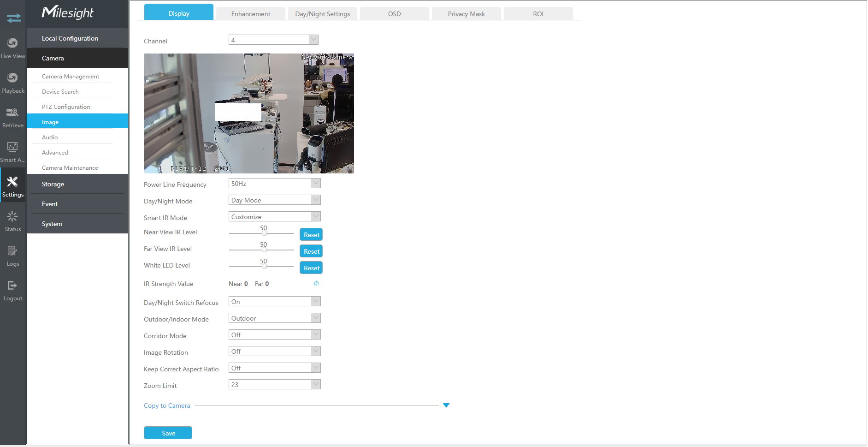Open the Logs icon
The width and height of the screenshot is (868, 447).
pyautogui.click(x=12, y=251)
